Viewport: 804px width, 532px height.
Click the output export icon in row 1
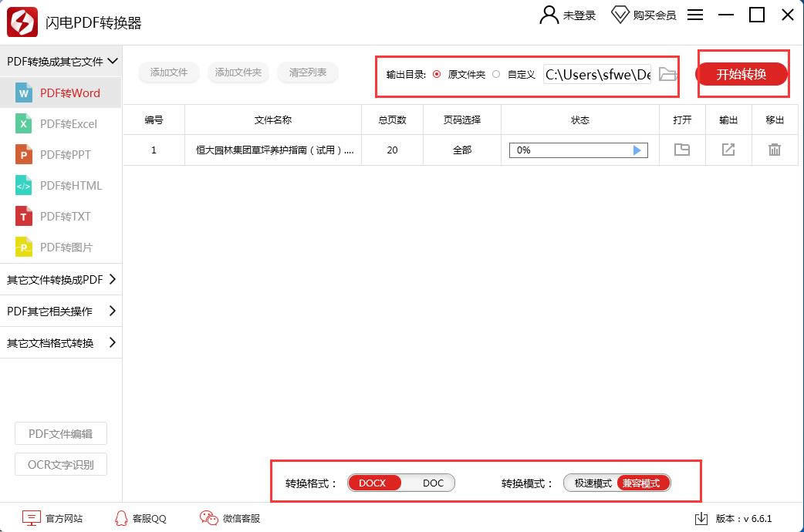[728, 150]
